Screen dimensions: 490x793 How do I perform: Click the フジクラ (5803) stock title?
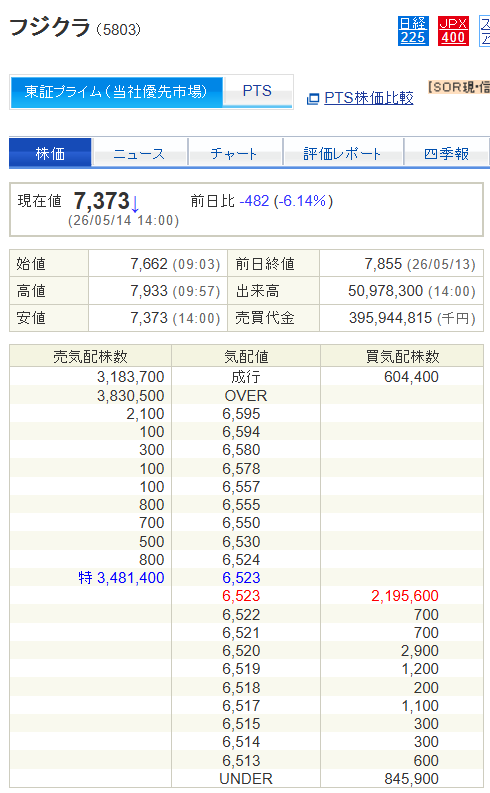coord(75,27)
